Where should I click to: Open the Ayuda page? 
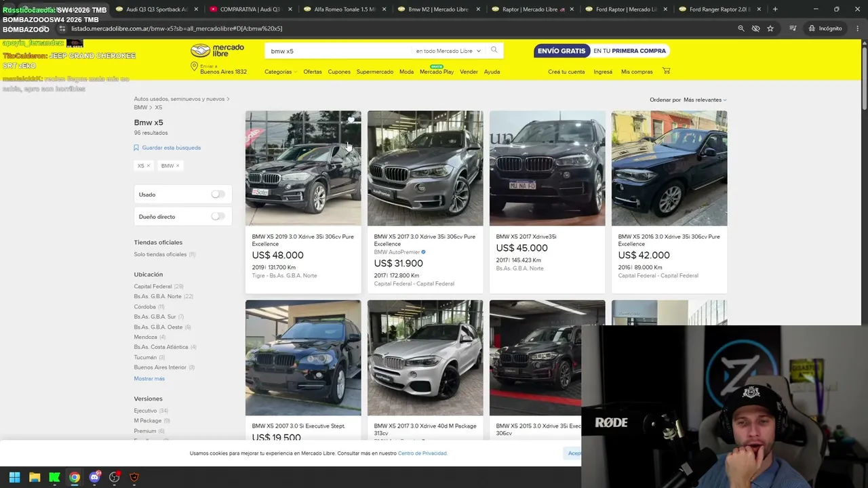492,72
